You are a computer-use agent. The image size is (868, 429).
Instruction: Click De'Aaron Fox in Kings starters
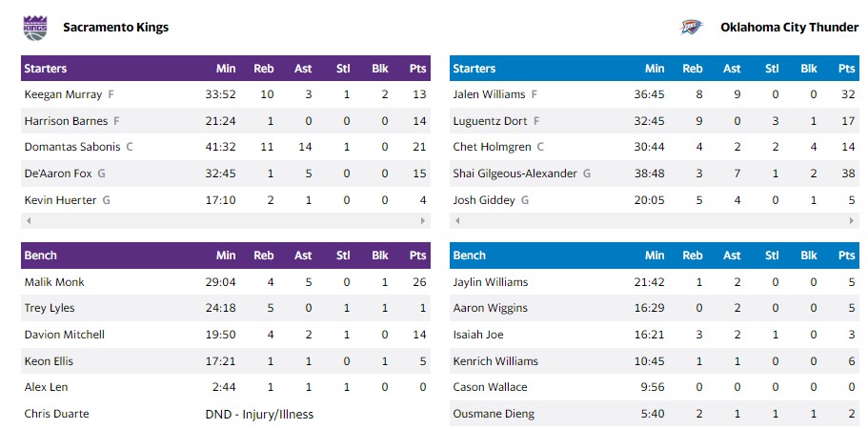pos(58,174)
